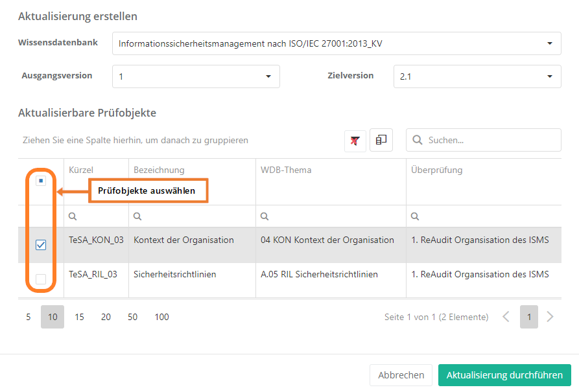Toggle the select-all checkbox in header

41,181
